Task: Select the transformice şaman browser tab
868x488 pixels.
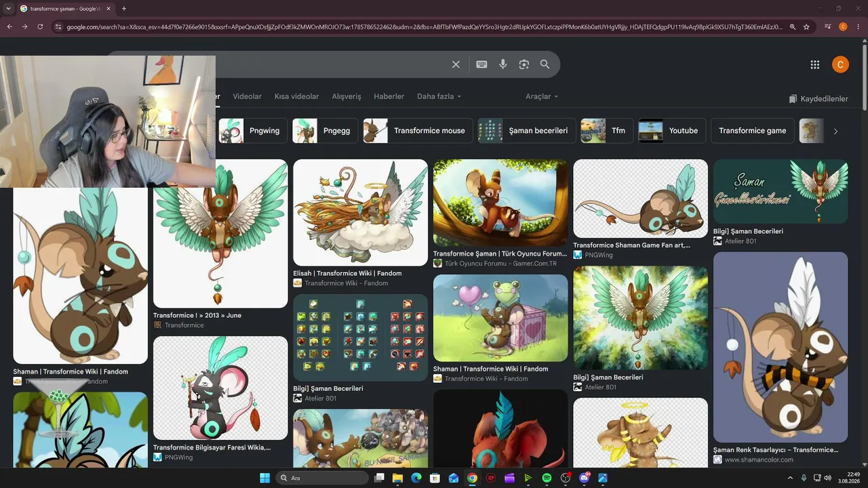Action: point(65,9)
